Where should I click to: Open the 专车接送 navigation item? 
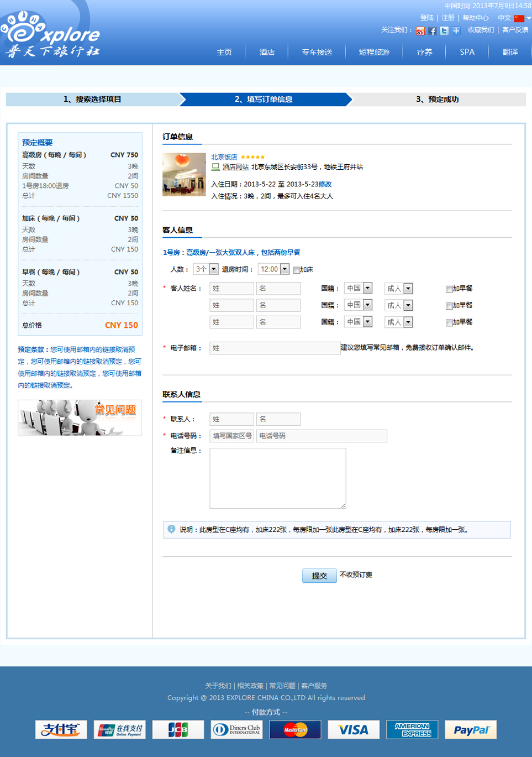click(317, 52)
